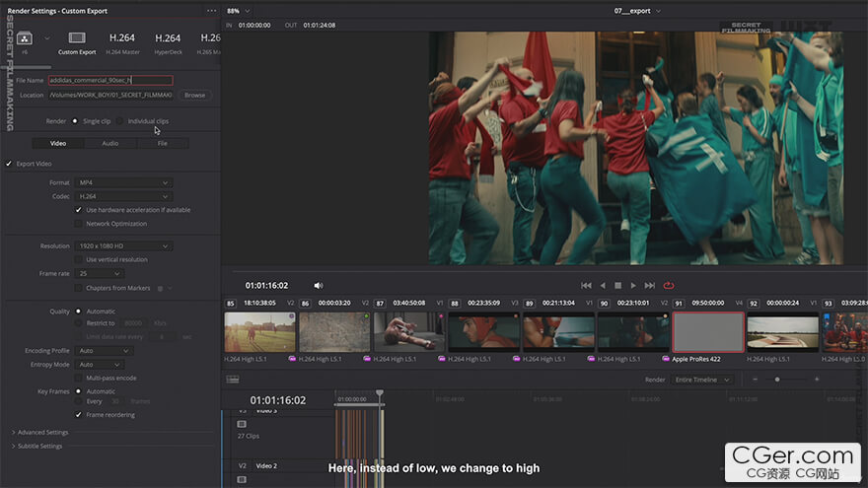This screenshot has height=488, width=868.
Task: Open the Encoding Profile dropdown
Action: point(105,351)
